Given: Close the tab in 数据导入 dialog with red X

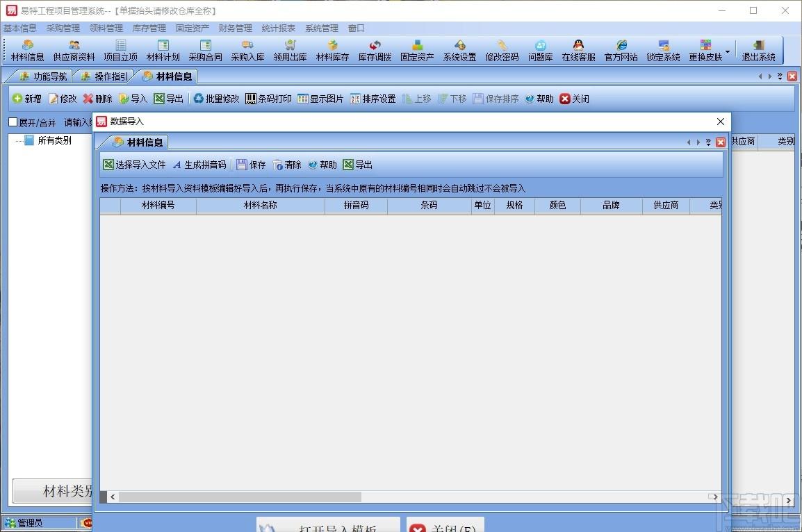Looking at the screenshot, I should click(x=721, y=142).
